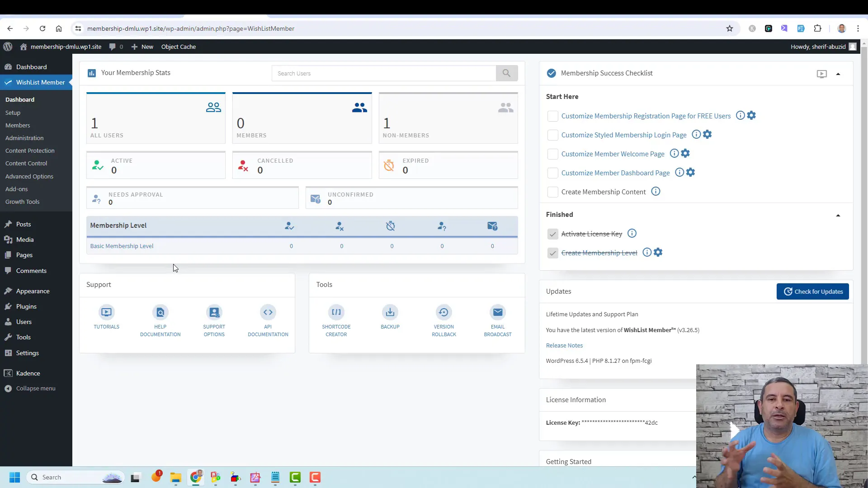This screenshot has width=868, height=488.
Task: Open Content Protection menu item
Action: (30, 150)
